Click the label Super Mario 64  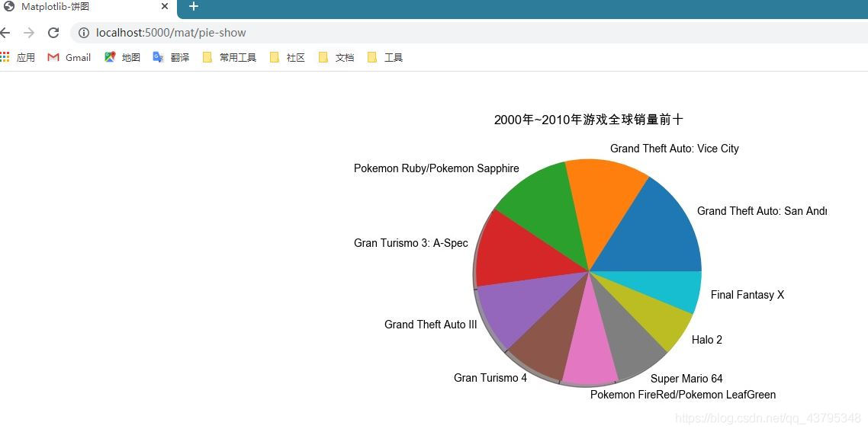(686, 379)
